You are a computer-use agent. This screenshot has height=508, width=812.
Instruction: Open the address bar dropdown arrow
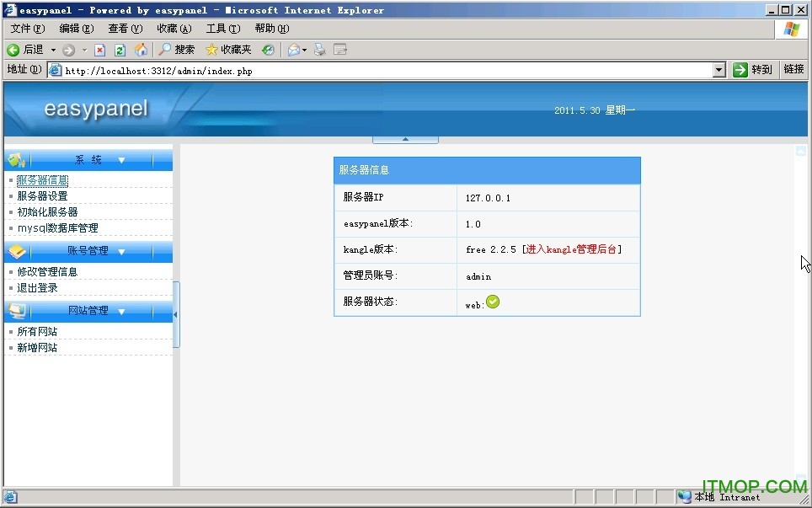719,70
